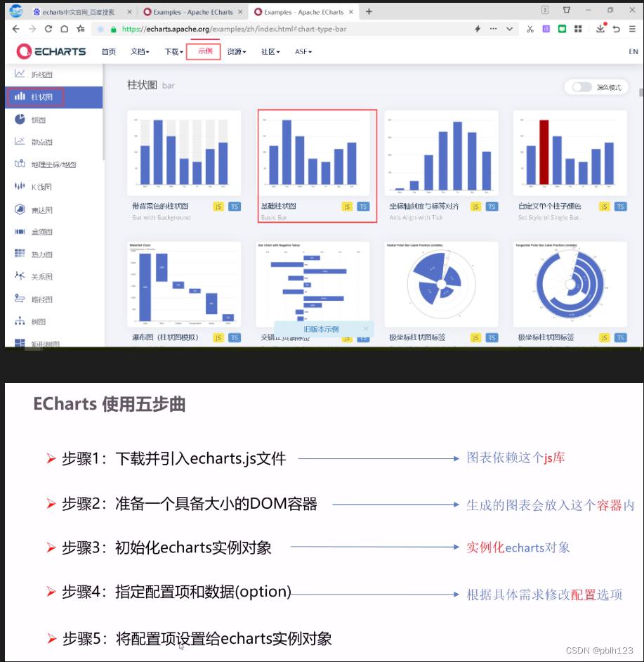The width and height of the screenshot is (644, 662).
Task: Click TS button for 带背景色的柱状图
Action: click(235, 207)
